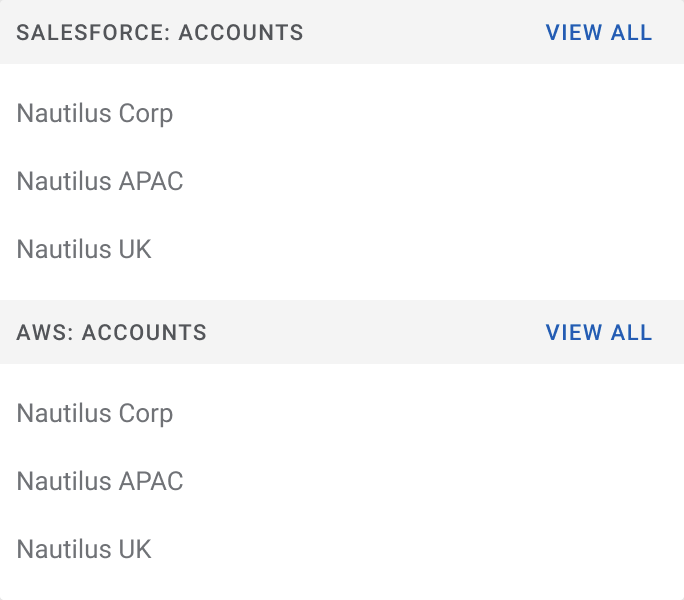Choose the APAC account in the AWS list
The image size is (684, 600).
click(x=100, y=482)
